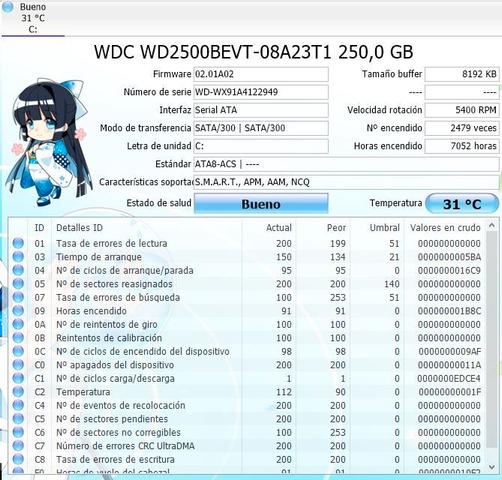Screen dimensions: 502x480
Task: Click the attribute list vertical scrollbar thumb
Action: [492, 339]
